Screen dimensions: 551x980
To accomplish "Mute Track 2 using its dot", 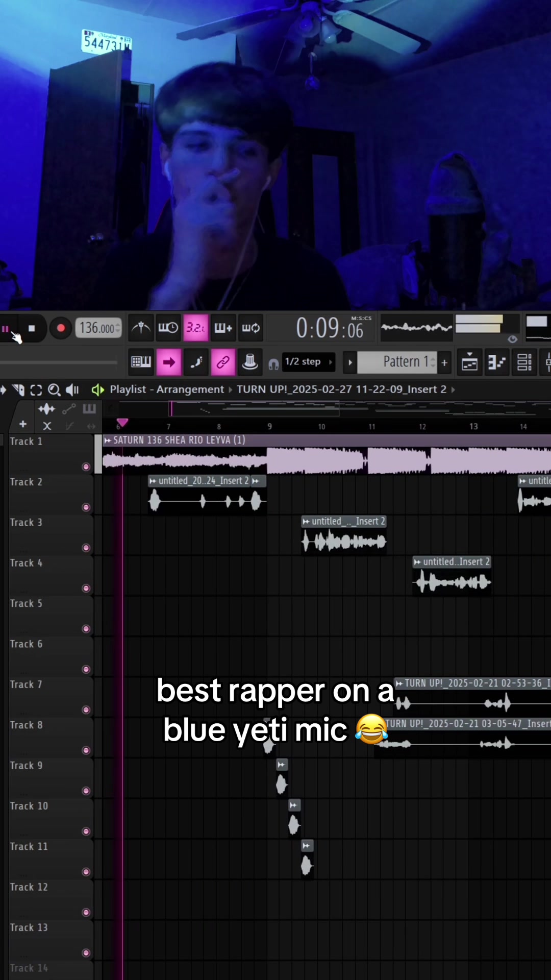I will [x=86, y=507].
